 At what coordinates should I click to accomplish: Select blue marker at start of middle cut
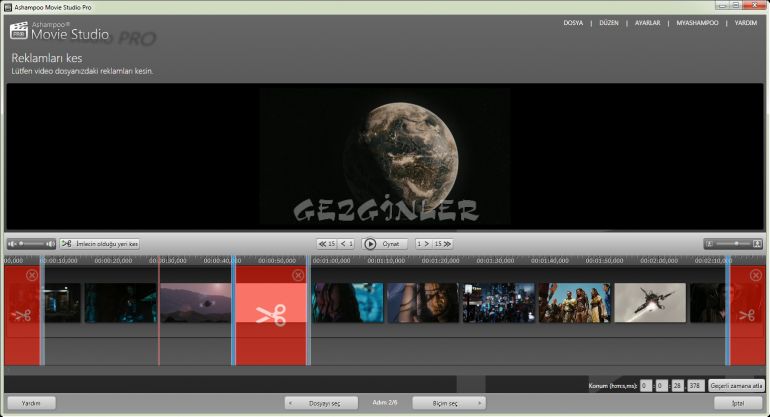(234, 312)
